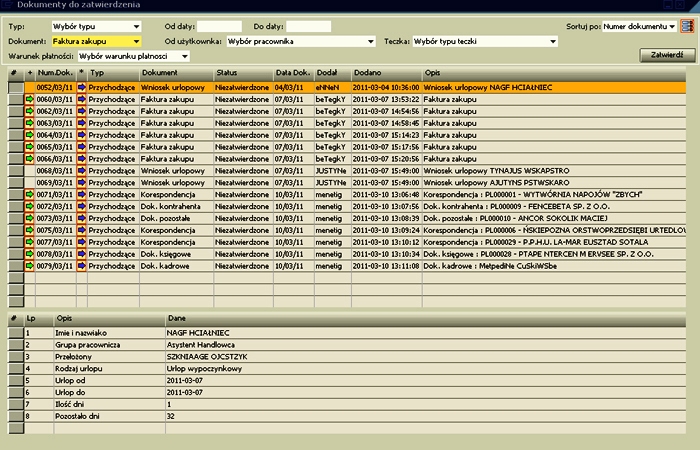Open Teczka dropdown 'Wybór typu teczki'

coord(485,41)
